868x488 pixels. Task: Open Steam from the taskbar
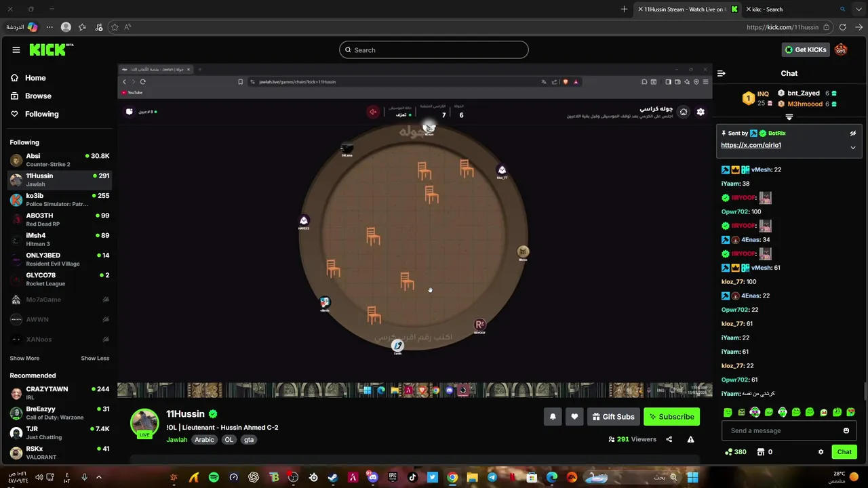click(x=333, y=477)
